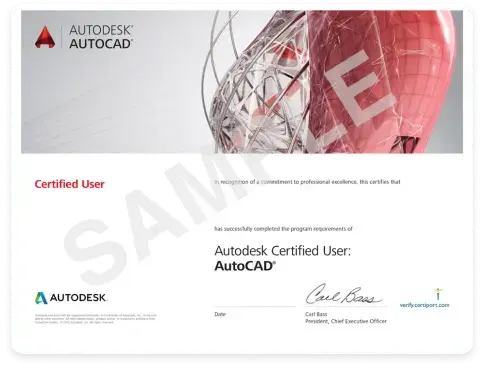The width and height of the screenshot is (484, 366).
Task: Click the 'Autodesk Certified User:' title text
Action: [x=283, y=251]
